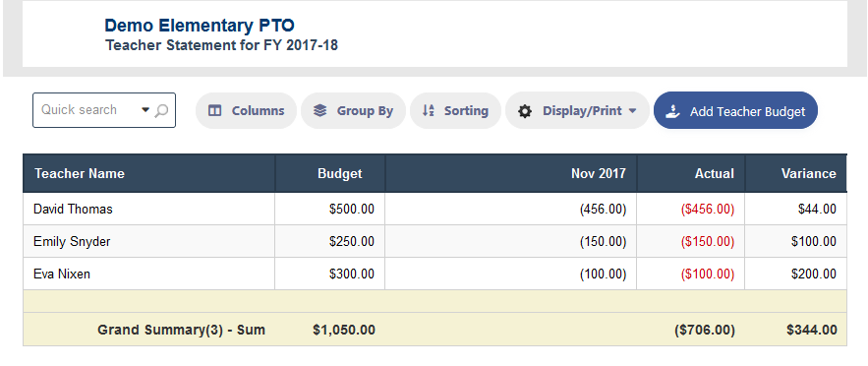The height and width of the screenshot is (366, 868).
Task: Focus the Quick search input field
Action: 88,110
